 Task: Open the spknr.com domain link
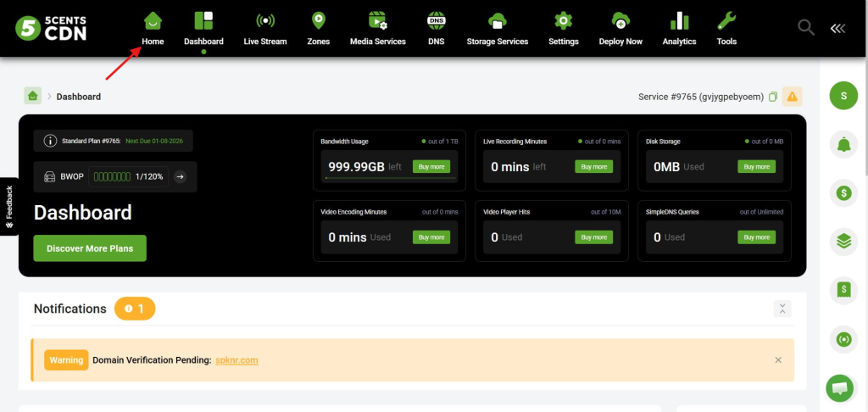pos(236,360)
